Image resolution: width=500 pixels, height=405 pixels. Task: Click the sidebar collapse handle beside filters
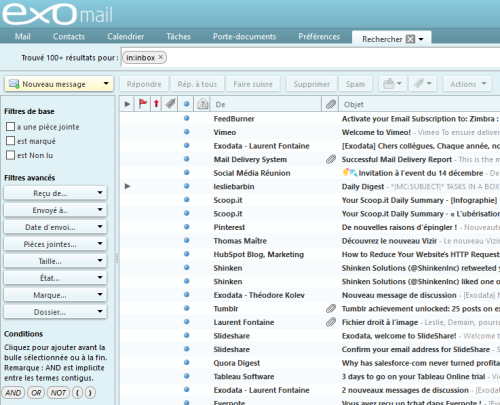point(117,258)
